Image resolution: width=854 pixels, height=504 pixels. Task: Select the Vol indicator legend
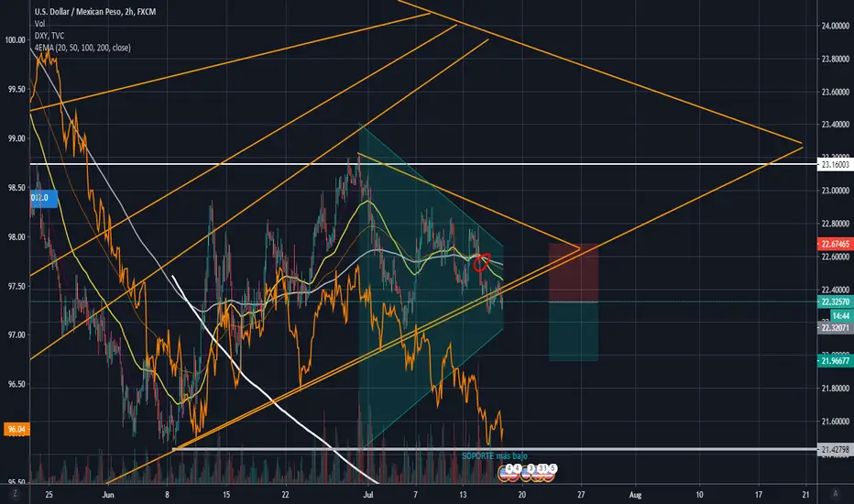39,24
